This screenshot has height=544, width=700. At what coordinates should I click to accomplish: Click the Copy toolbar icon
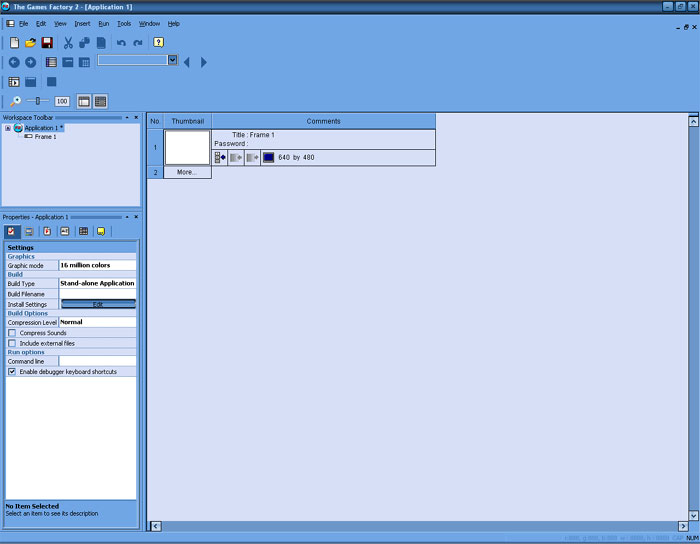pos(84,42)
